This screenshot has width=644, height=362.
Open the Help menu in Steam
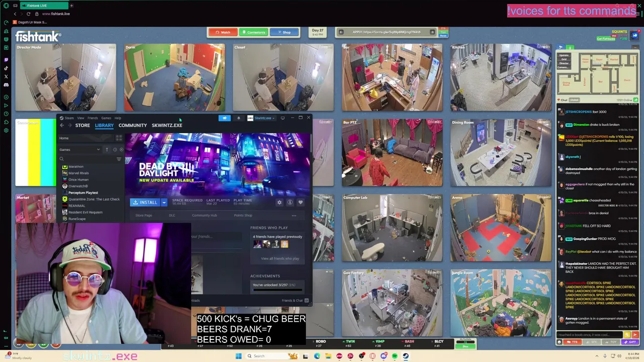click(118, 118)
